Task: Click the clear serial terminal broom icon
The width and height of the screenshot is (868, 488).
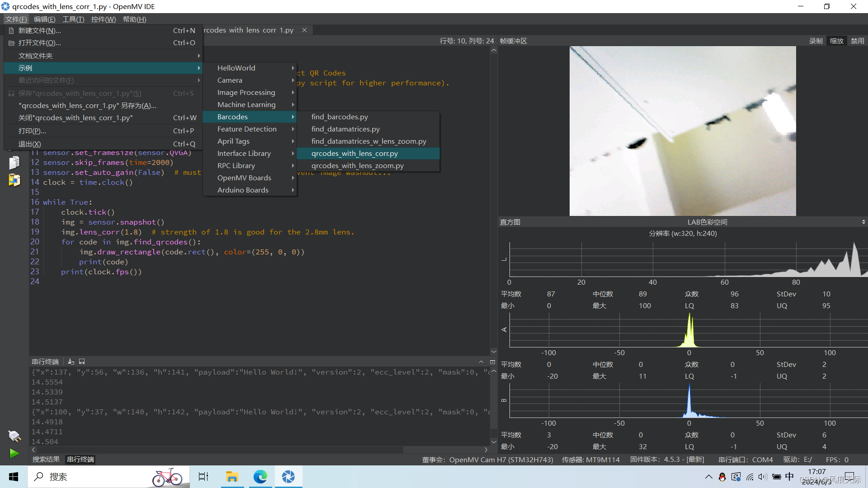Action: 71,361
